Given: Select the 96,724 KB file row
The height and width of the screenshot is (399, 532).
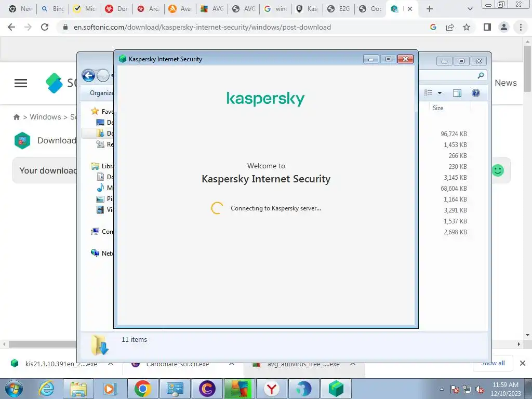Looking at the screenshot, I should click(453, 134).
